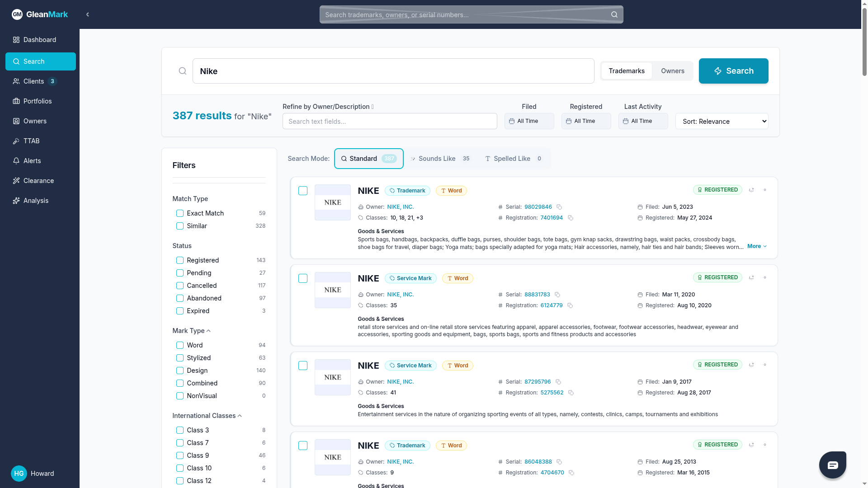Collapse the sidebar with chevron icon
The image size is (868, 488).
(x=88, y=14)
